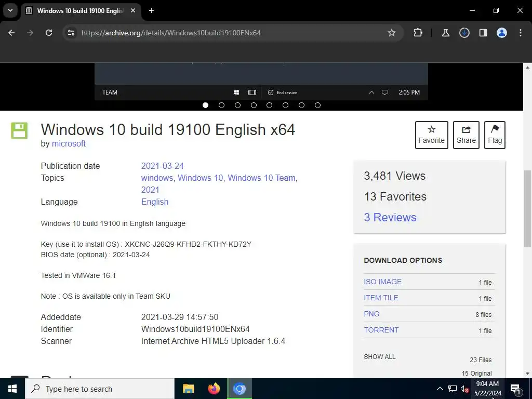Select the fourth carousel dot
Image resolution: width=532 pixels, height=399 pixels.
pyautogui.click(x=254, y=105)
